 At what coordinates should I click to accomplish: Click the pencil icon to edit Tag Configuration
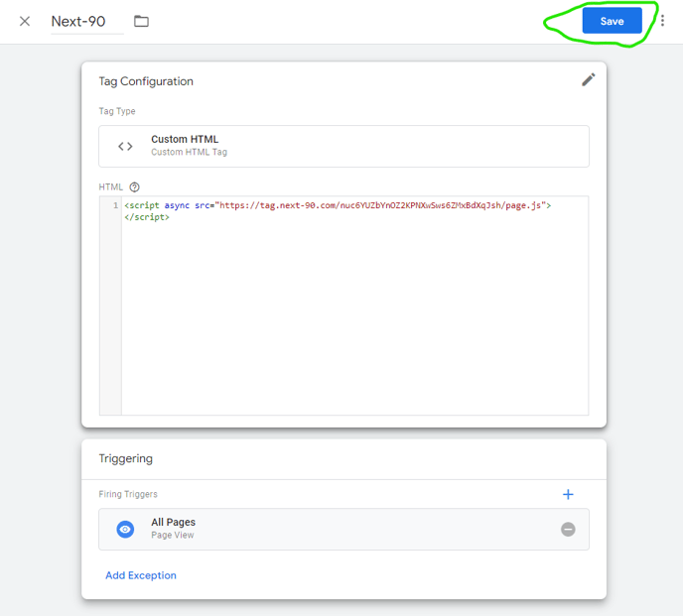[588, 80]
